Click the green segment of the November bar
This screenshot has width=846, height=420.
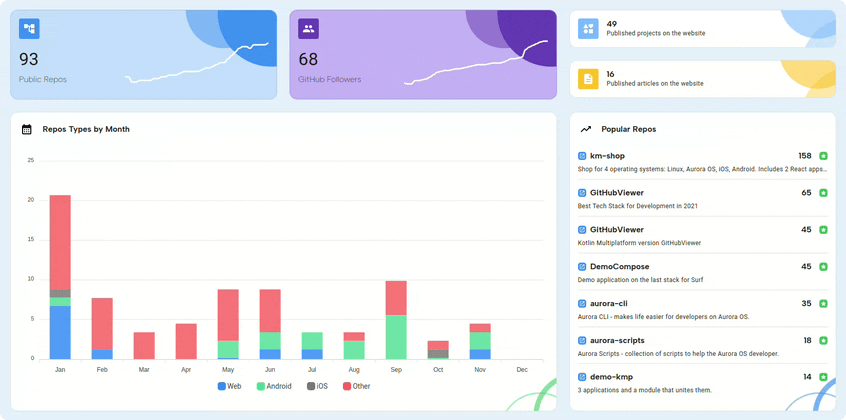click(480, 341)
